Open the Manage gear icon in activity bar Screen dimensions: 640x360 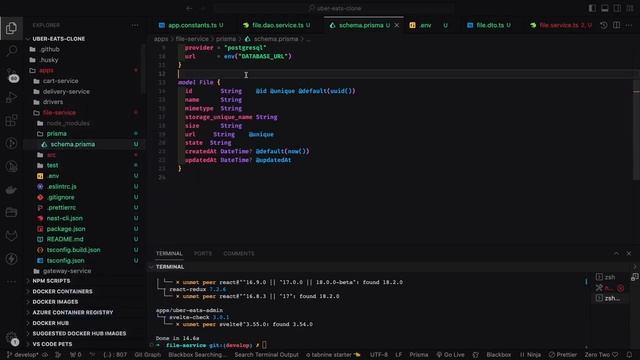(11, 338)
